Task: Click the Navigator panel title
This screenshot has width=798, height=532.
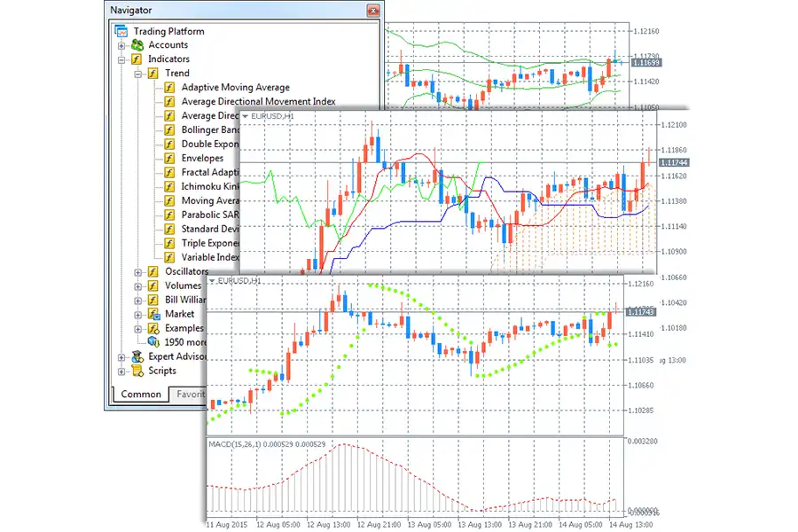Action: 131,10
